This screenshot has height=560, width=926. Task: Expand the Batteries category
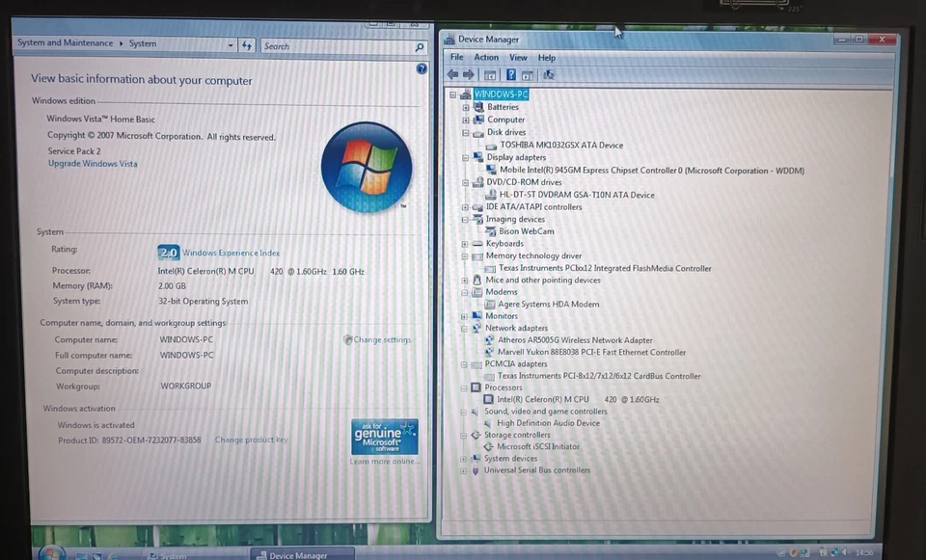[465, 107]
